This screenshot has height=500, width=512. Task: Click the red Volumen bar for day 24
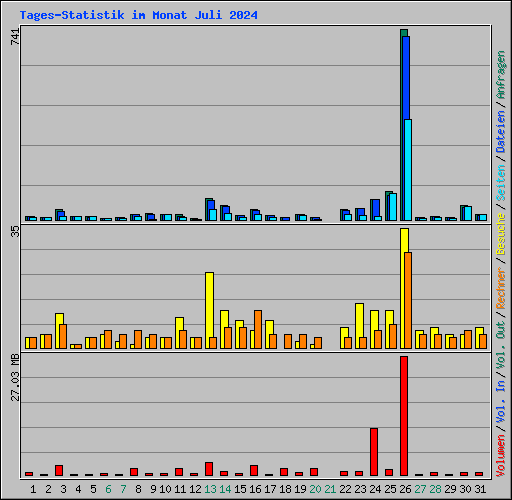click(374, 452)
